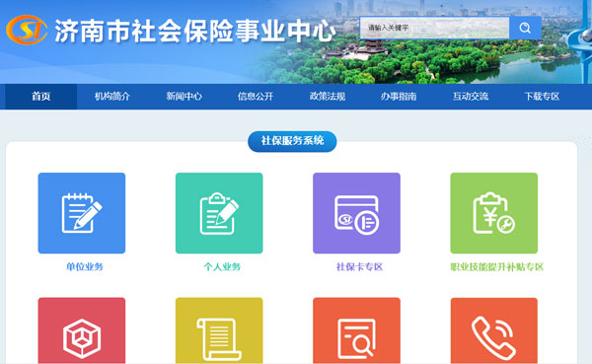Click the 职业技能提升补贴专区 text link
This screenshot has height=364, width=592.
coord(497,267)
